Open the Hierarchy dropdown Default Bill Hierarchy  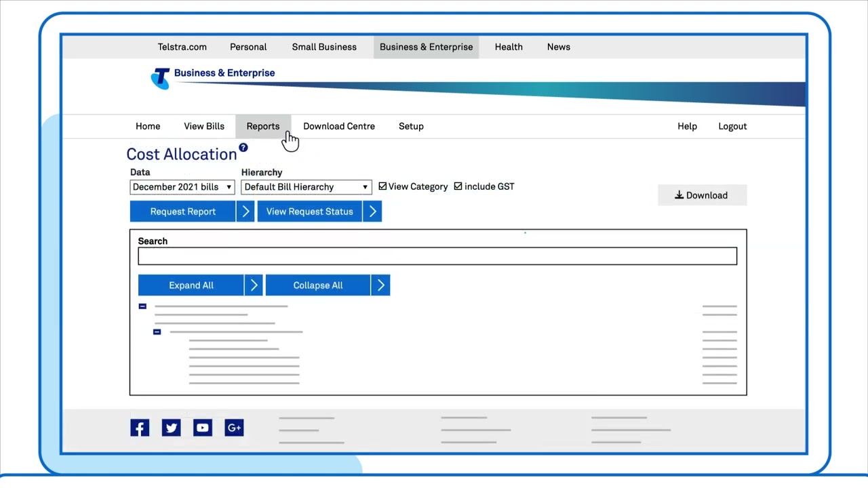click(x=306, y=187)
